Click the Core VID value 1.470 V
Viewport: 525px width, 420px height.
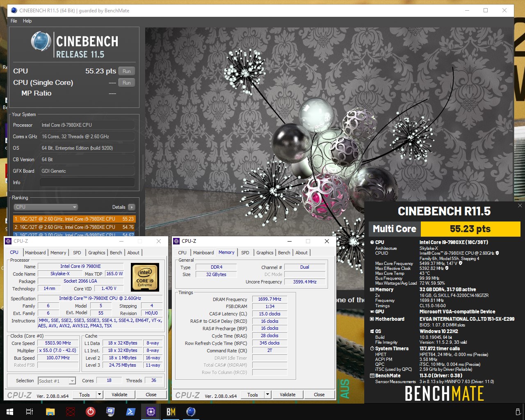coord(109,288)
